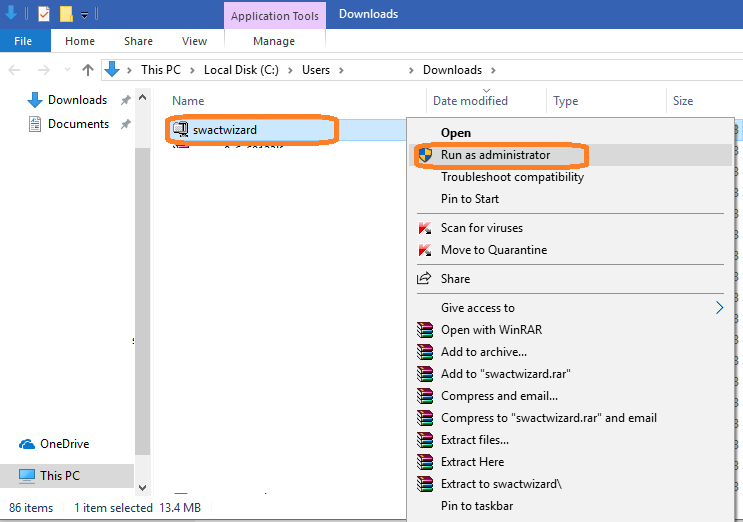Click the Properties quick access icon
The height and width of the screenshot is (522, 743).
point(44,14)
